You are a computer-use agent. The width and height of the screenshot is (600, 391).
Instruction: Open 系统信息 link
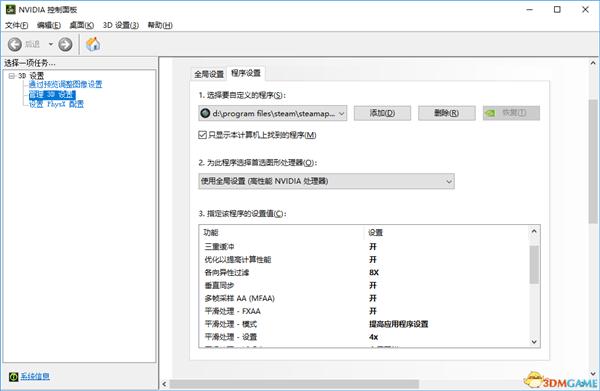click(35, 376)
